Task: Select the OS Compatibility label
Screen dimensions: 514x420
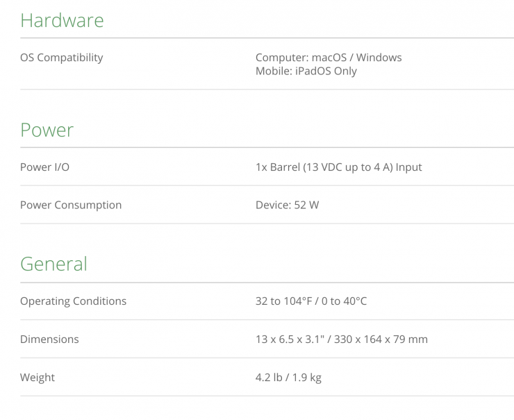Action: click(x=61, y=58)
